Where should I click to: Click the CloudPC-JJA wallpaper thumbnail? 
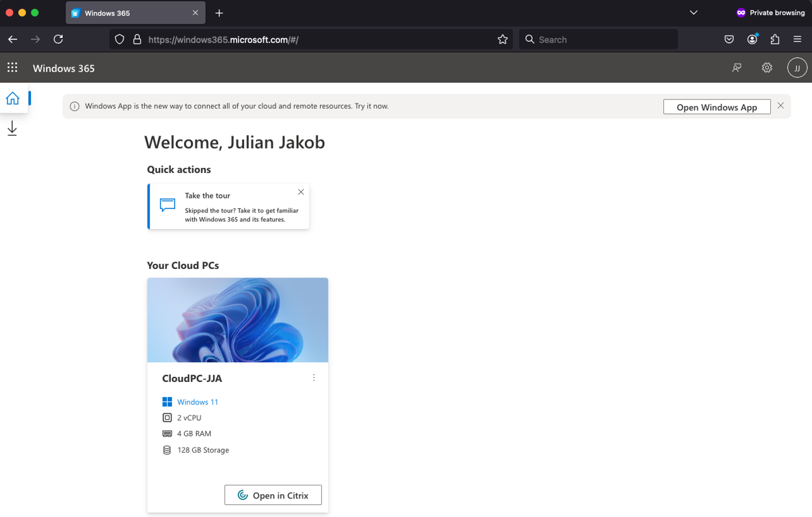tap(237, 320)
